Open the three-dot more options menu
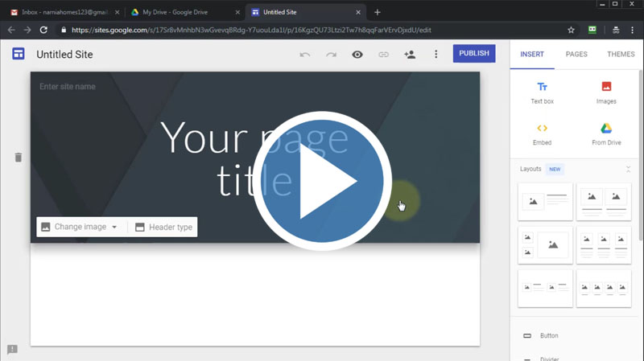The image size is (644, 361). (436, 55)
